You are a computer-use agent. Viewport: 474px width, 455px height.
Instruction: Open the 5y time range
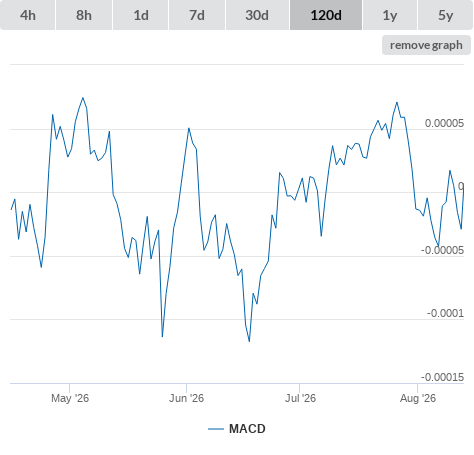tap(445, 15)
